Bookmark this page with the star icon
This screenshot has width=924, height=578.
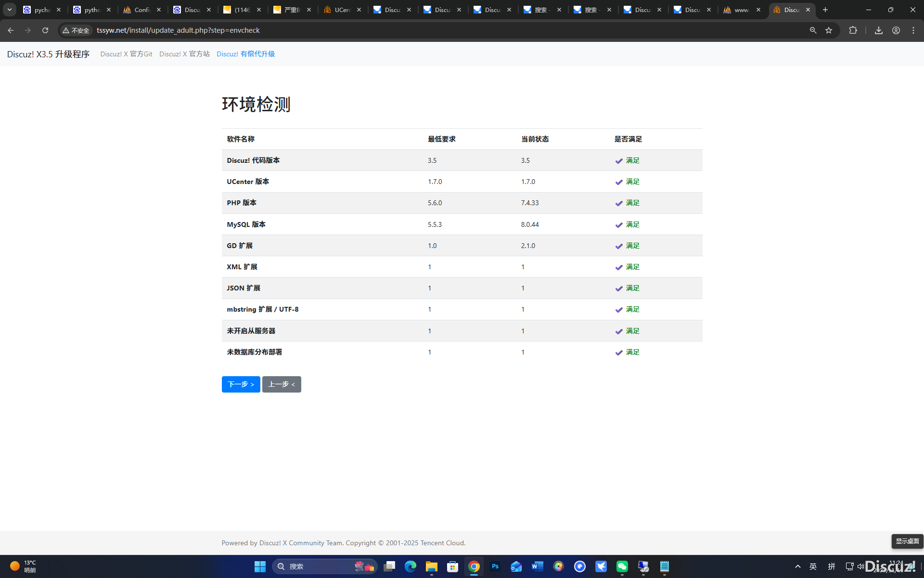829,30
